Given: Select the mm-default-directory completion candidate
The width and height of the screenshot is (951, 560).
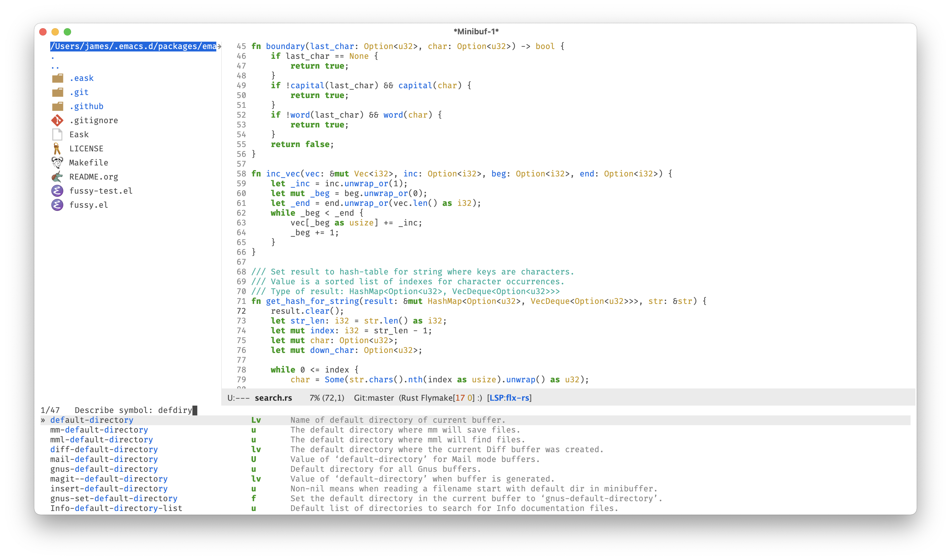Looking at the screenshot, I should click(99, 430).
